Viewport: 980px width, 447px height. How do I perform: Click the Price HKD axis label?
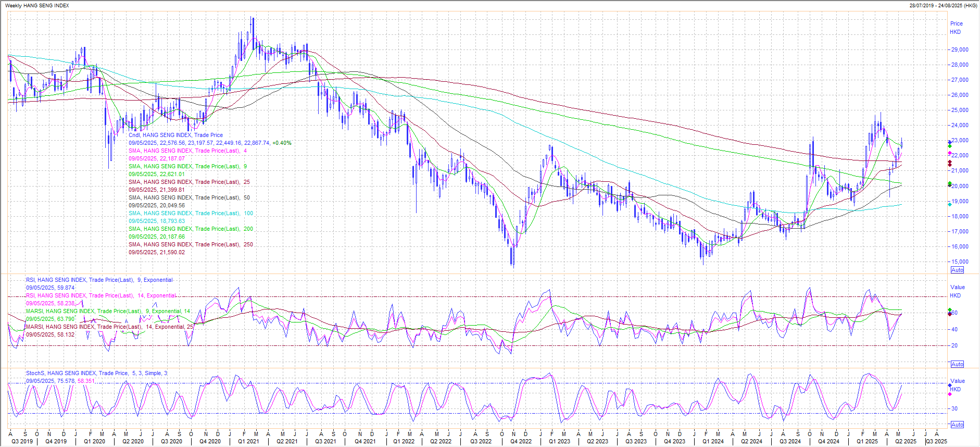tap(957, 28)
